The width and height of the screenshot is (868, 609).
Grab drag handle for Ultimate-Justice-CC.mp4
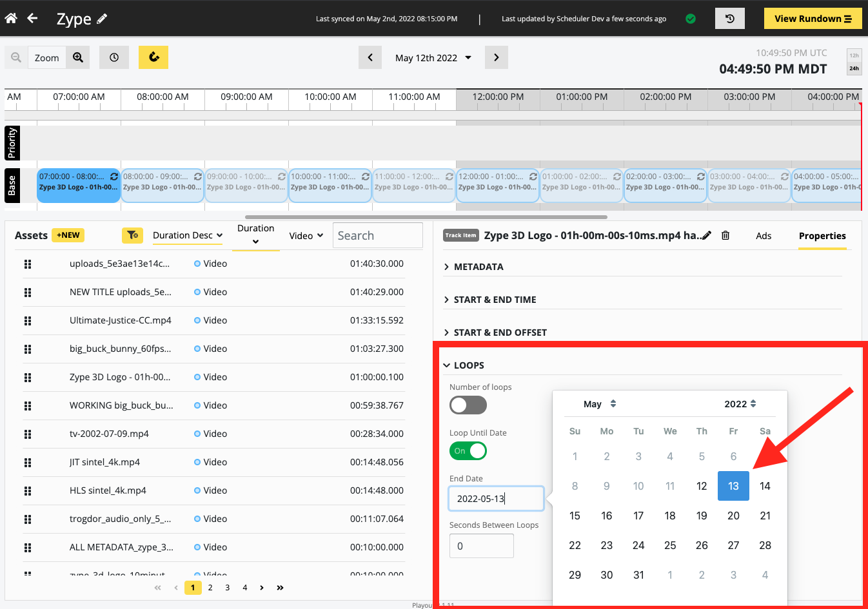pos(28,320)
